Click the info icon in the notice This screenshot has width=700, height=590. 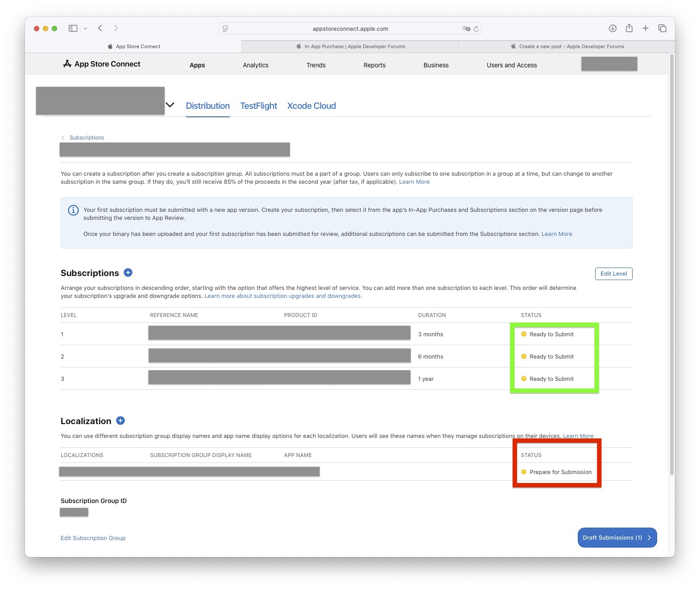pyautogui.click(x=73, y=210)
